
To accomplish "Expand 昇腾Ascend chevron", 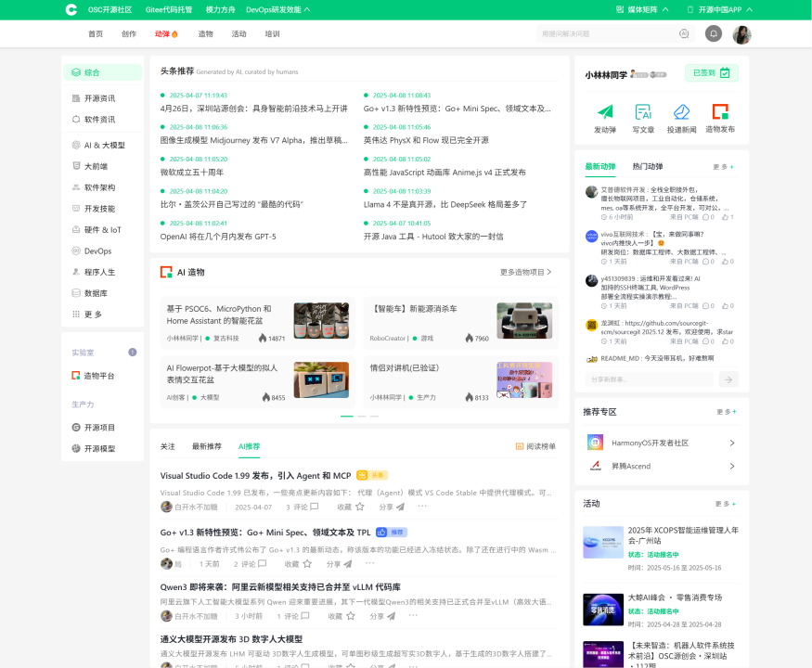I will coord(732,466).
